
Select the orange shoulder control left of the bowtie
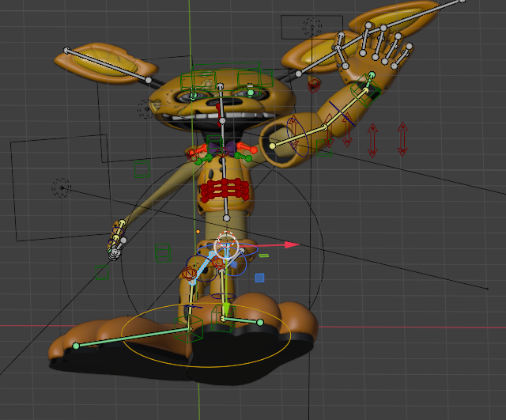pyautogui.click(x=198, y=150)
